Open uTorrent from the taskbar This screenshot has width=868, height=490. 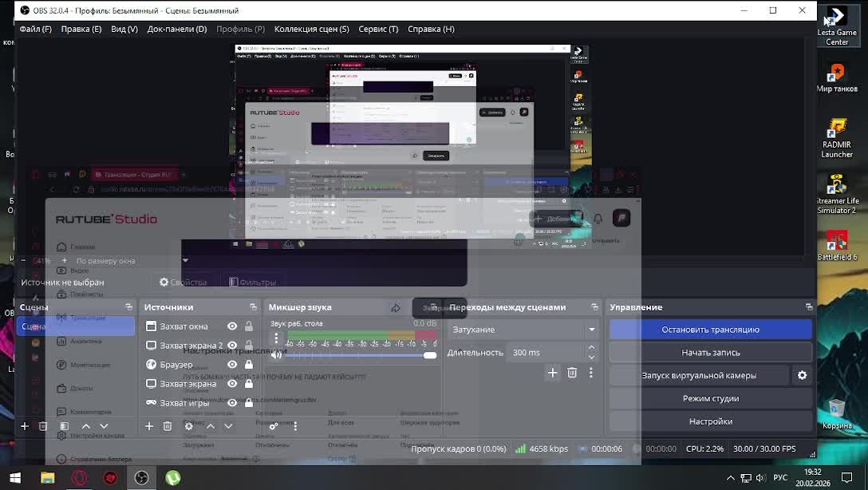(172, 477)
